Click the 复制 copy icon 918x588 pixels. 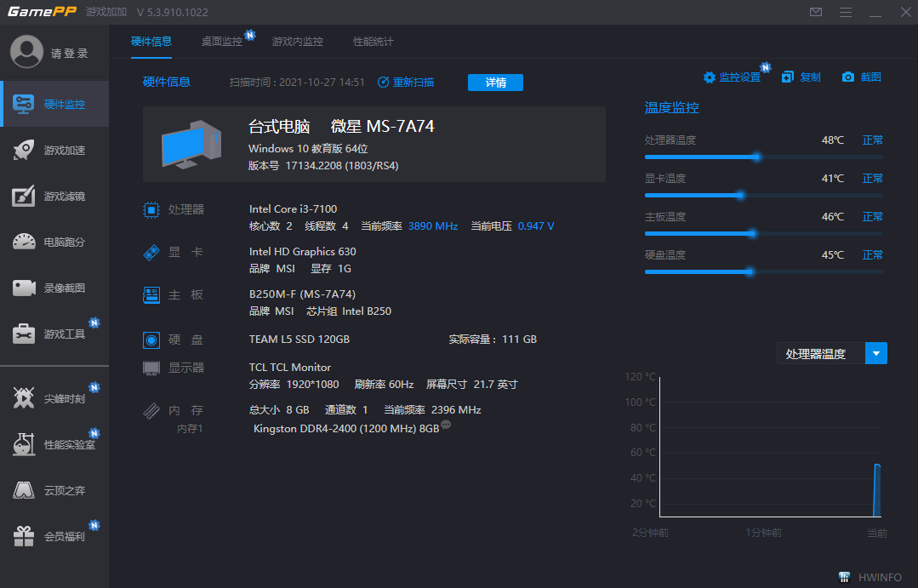point(788,77)
